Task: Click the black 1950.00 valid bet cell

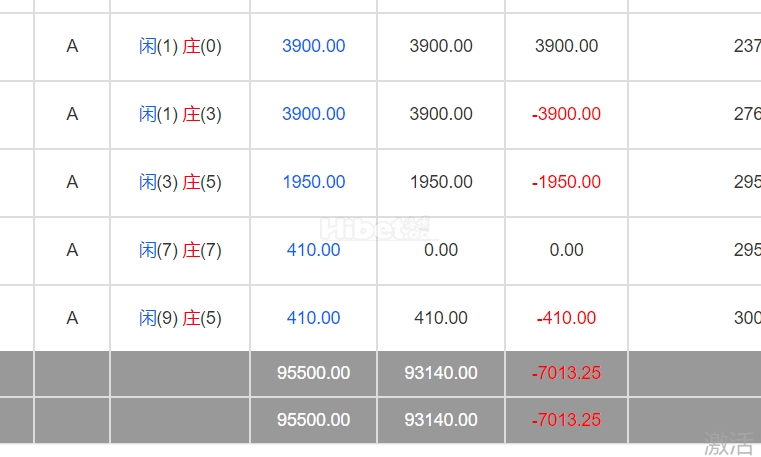Action: [x=441, y=182]
